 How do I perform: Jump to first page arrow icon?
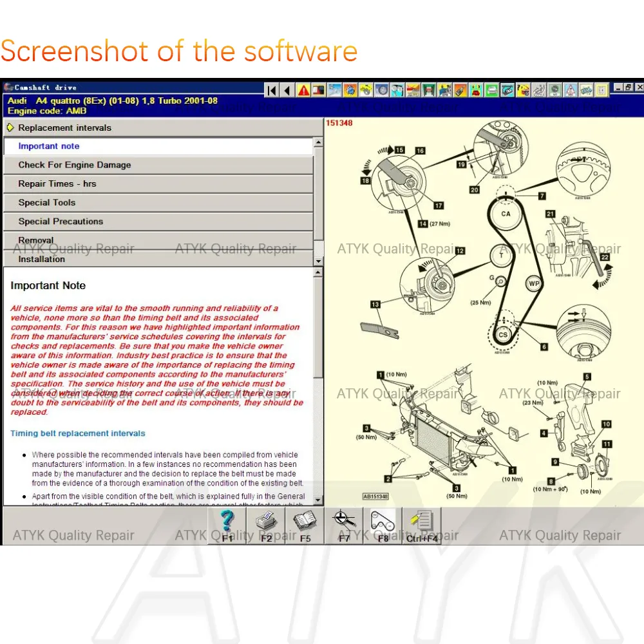[272, 90]
